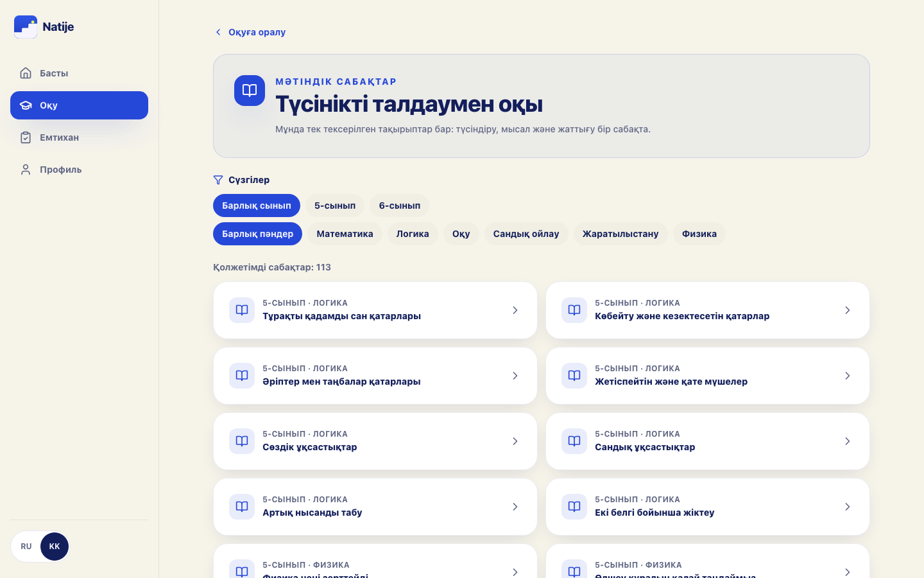924x578 pixels.
Task: Click book icon of Сөздік ұқсастықтар
Action: pyautogui.click(x=242, y=441)
